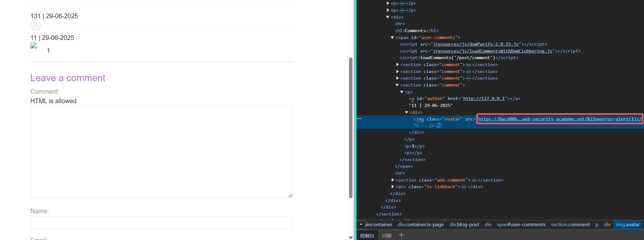Open domPurify-2.0.15.js script link
This screenshot has width=644, height=240.
(476, 44)
